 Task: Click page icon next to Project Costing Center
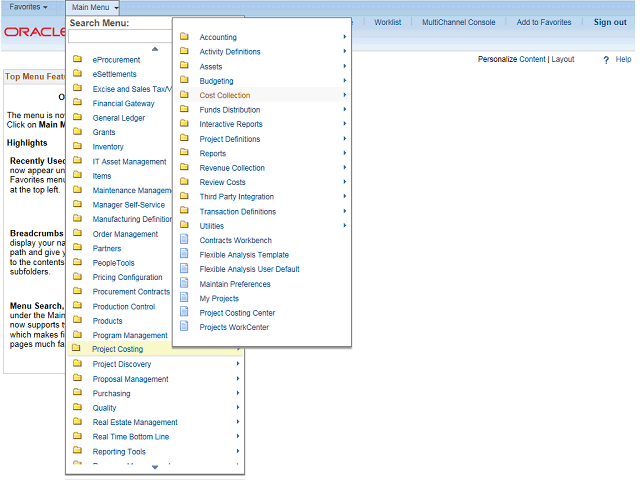click(184, 311)
